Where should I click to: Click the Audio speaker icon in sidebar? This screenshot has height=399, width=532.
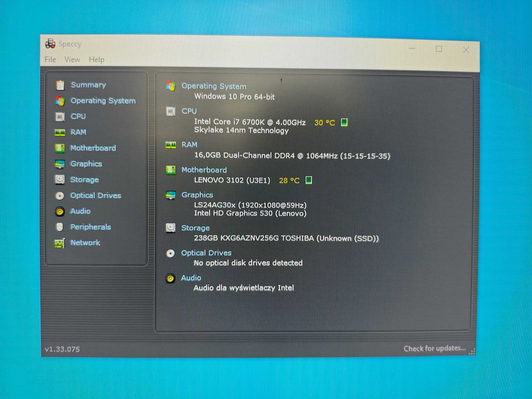60,211
